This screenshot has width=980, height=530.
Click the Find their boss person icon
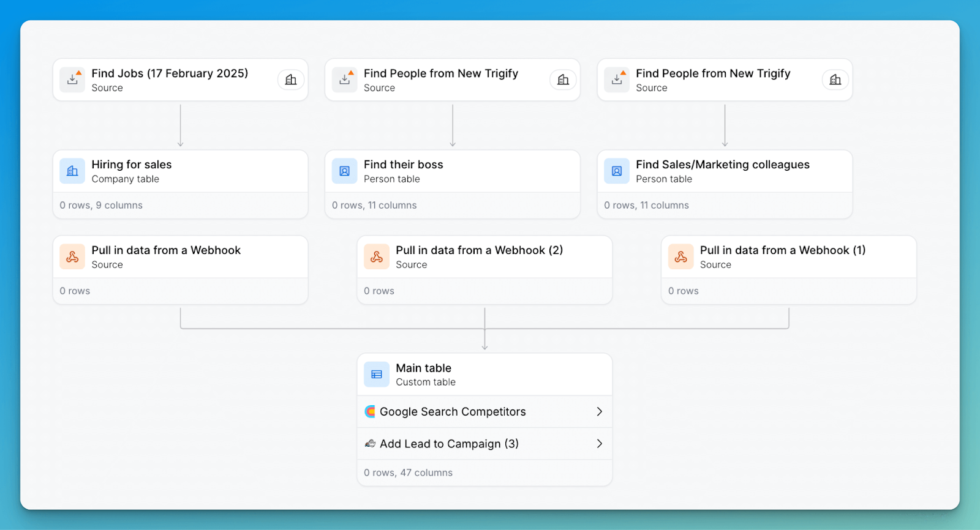[x=345, y=171]
